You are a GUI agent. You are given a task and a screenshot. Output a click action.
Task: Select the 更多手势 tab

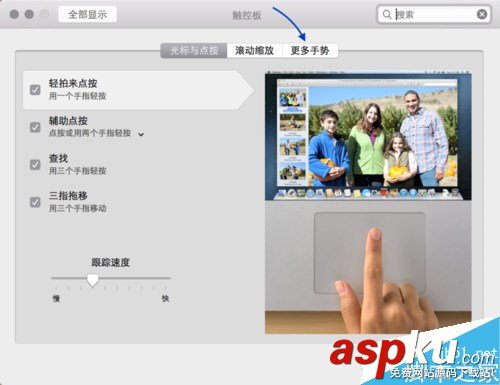(x=310, y=51)
